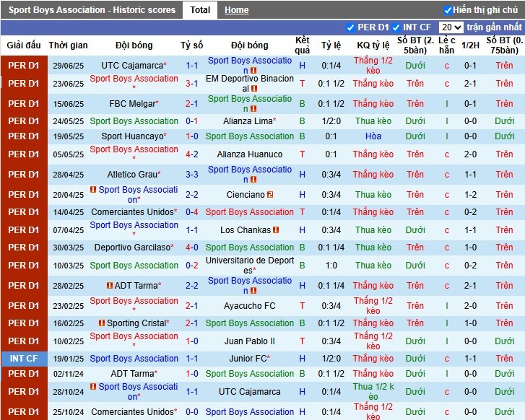
Task: Click Thua 1/2 kèo in 28/10/24 row
Action: (373, 392)
